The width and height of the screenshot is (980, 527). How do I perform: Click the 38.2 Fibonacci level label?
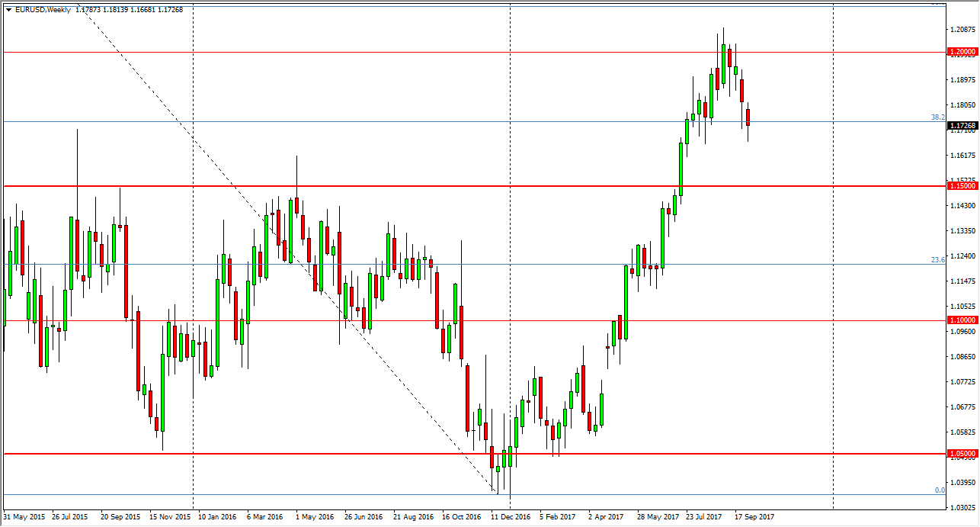click(937, 117)
